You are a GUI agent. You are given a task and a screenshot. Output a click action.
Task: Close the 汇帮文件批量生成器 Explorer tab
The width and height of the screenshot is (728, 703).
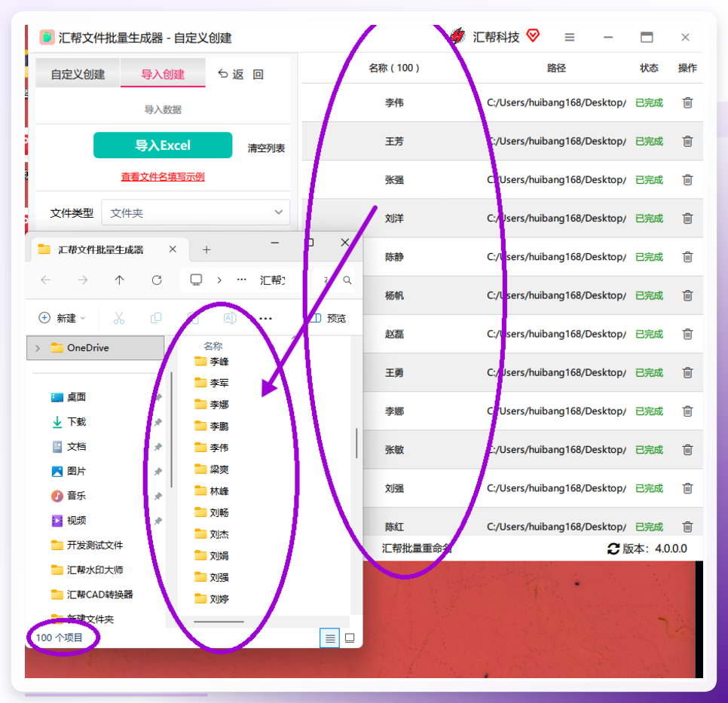tap(173, 249)
